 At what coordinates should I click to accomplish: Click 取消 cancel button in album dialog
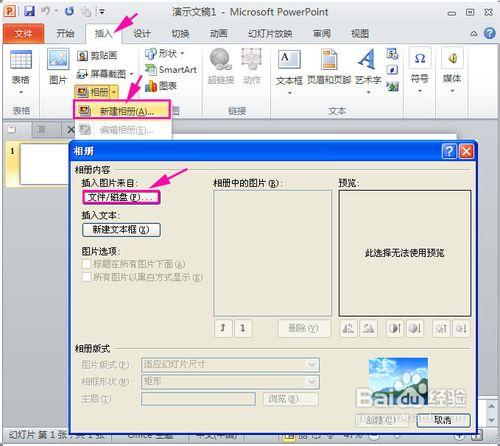tap(443, 420)
